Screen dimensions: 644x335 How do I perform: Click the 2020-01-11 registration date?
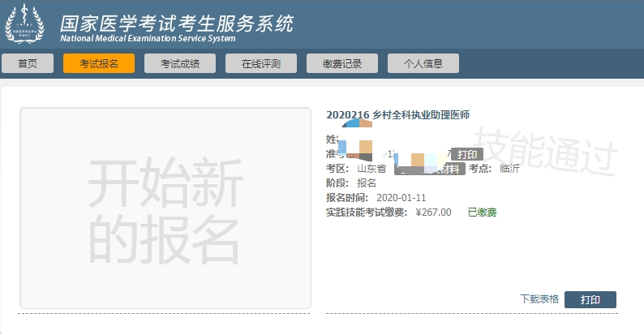(x=402, y=197)
